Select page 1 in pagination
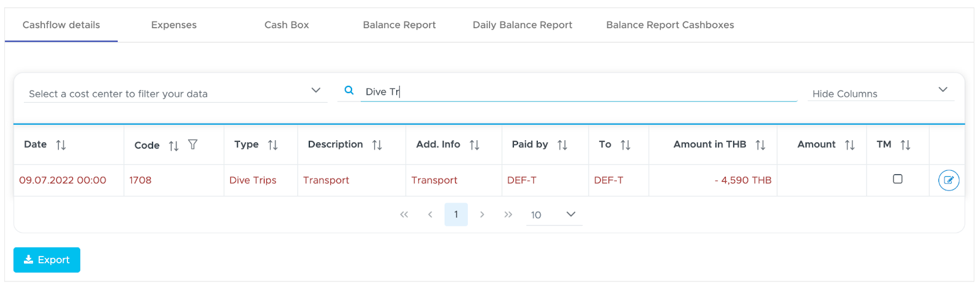The width and height of the screenshot is (980, 289). [456, 214]
